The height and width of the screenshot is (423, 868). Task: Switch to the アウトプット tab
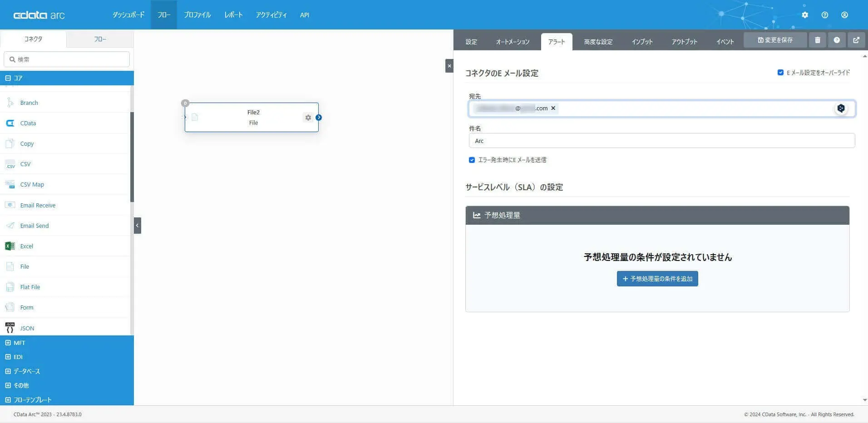pos(685,42)
